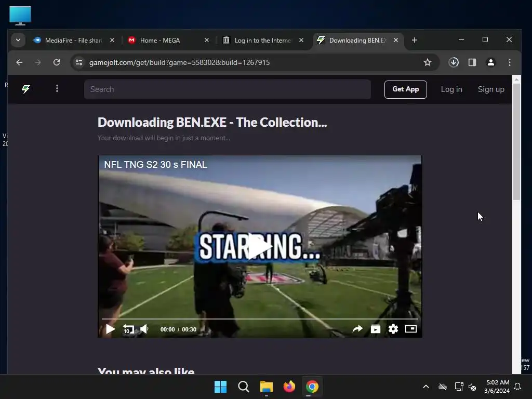The image size is (532, 399).
Task: Open clock and date 5:02 AM
Action: pyautogui.click(x=497, y=387)
